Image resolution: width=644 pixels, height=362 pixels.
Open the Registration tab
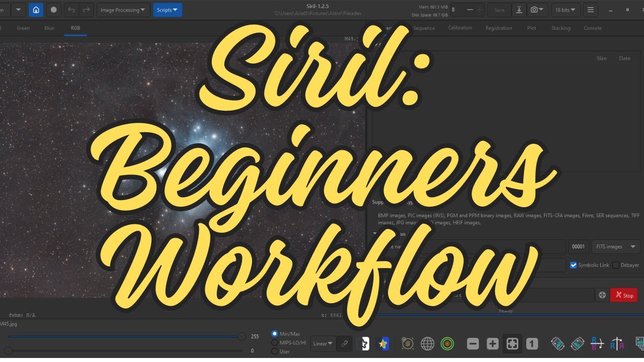499,28
